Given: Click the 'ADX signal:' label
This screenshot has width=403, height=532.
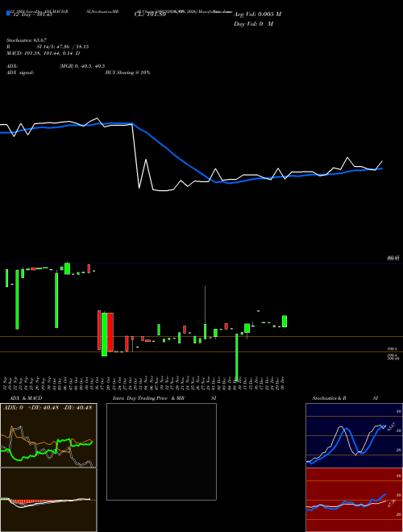Looking at the screenshot, I should click(20, 73).
